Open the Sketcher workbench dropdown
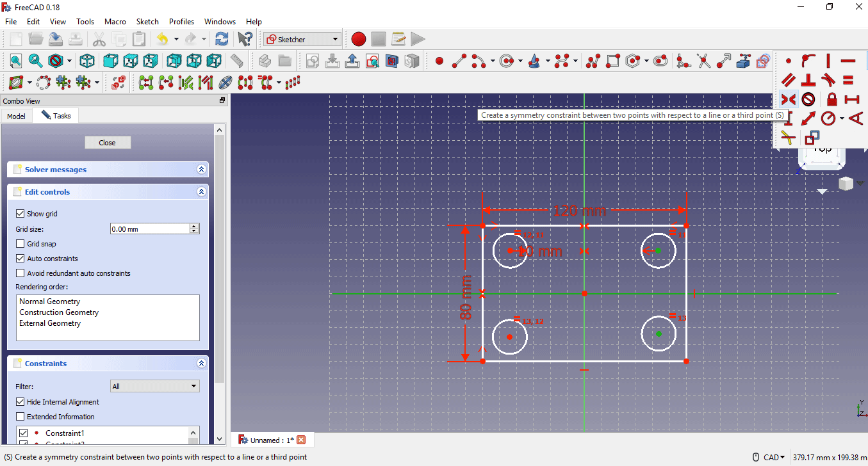Viewport: 868px width, 466px height. click(302, 39)
